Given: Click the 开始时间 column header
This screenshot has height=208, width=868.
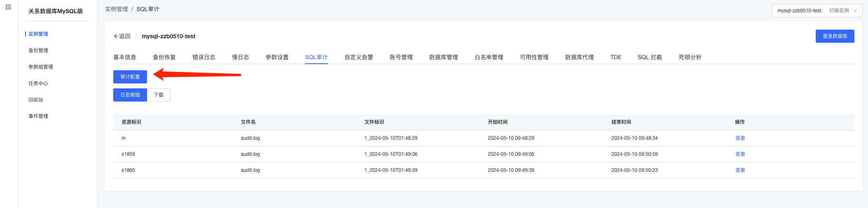Looking at the screenshot, I should [x=497, y=122].
